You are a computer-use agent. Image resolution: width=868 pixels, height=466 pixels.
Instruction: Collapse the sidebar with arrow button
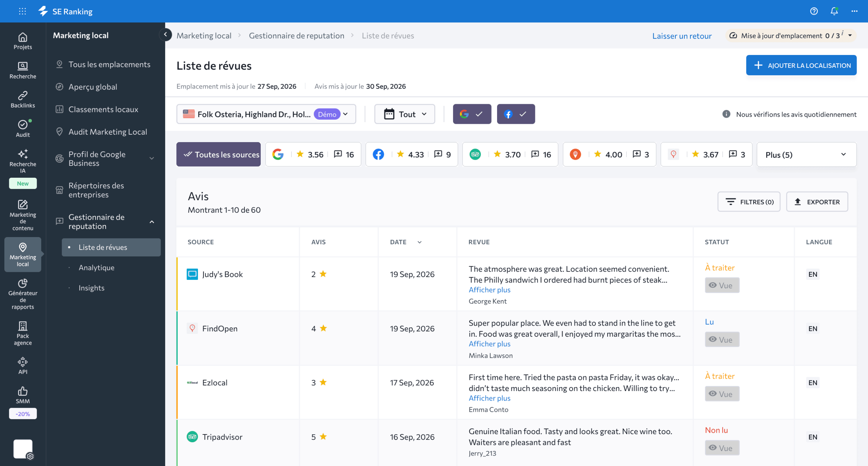165,34
